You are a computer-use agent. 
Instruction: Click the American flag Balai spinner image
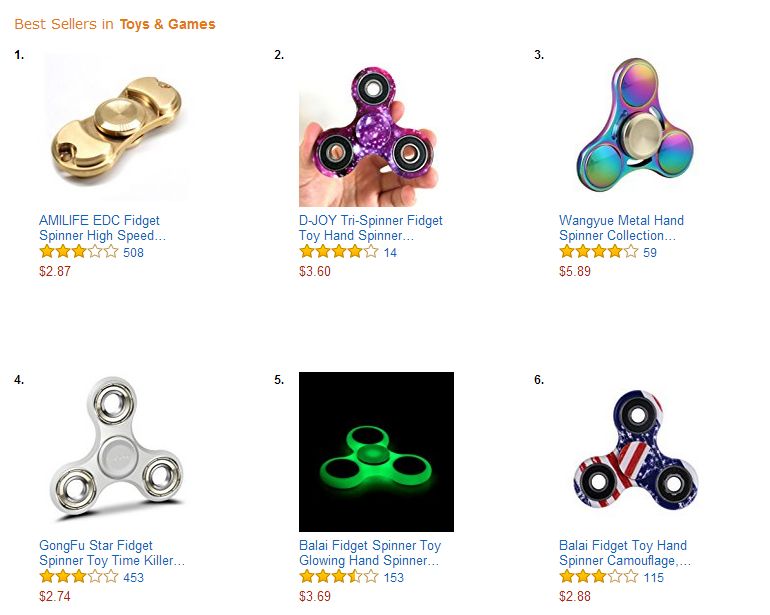tap(636, 450)
